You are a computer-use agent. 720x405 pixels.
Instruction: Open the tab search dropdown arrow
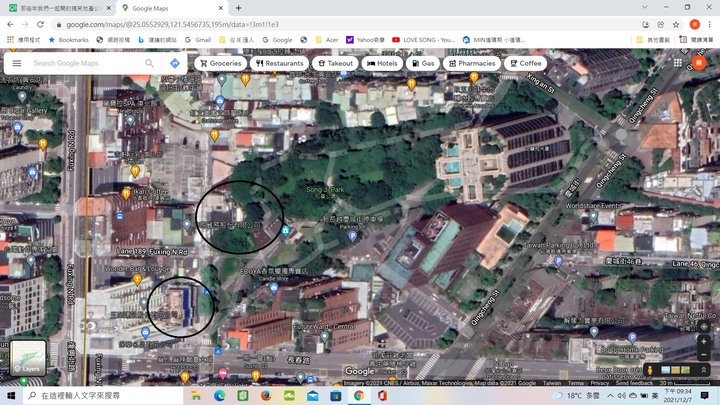(645, 7)
